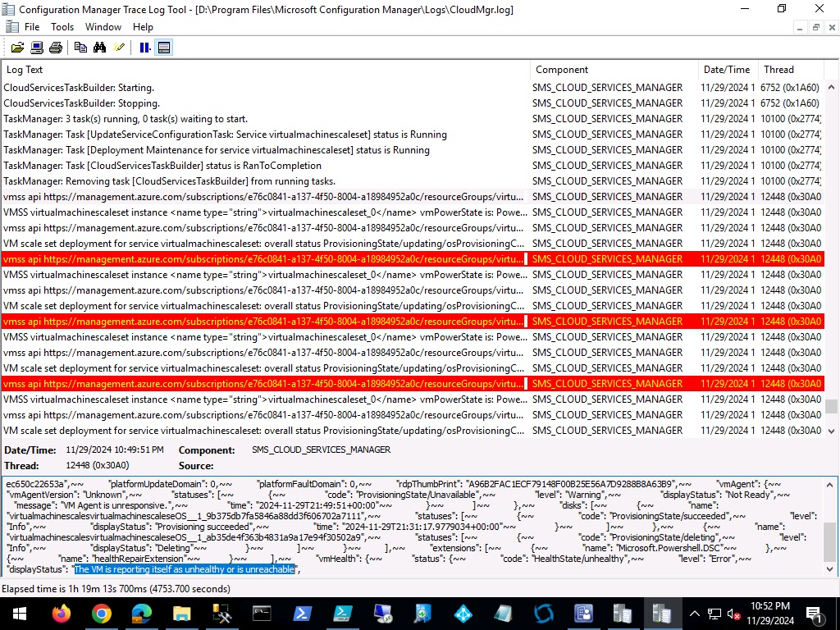Select the 'CloudServicesTaskBuilder: Stopping.' log row
840x630 pixels.
tap(413, 103)
